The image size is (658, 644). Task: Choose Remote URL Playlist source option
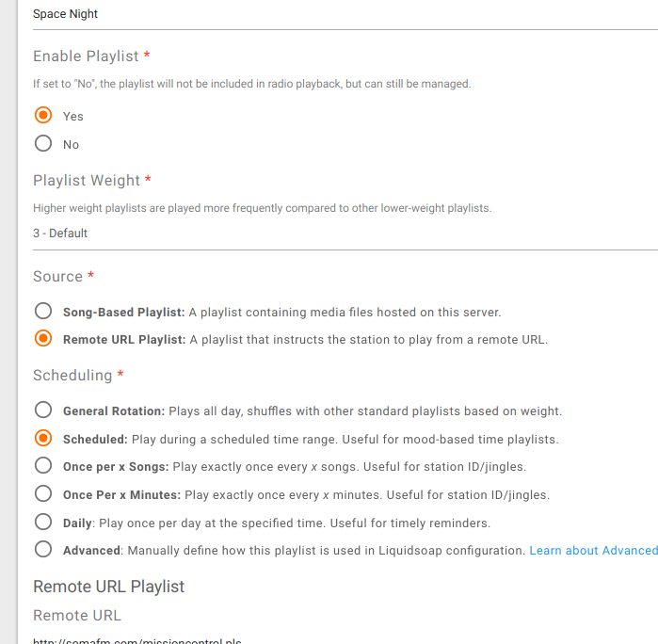pos(43,339)
